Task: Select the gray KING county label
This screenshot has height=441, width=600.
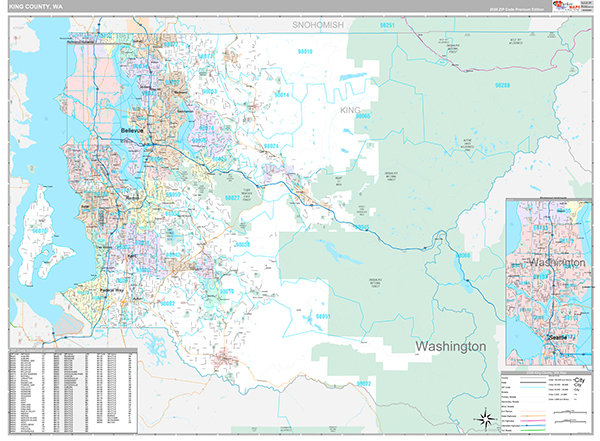Action: pyautogui.click(x=350, y=110)
